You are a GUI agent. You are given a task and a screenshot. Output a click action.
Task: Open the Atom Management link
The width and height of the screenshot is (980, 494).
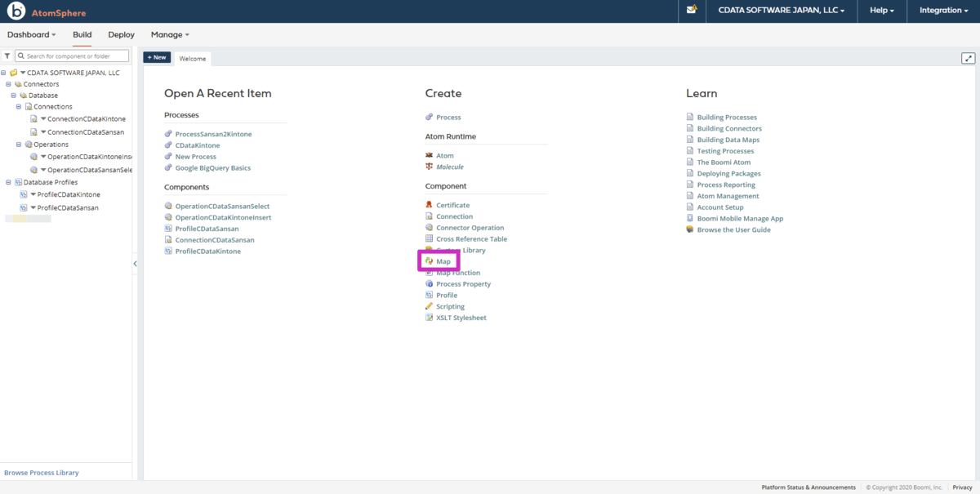click(x=728, y=196)
